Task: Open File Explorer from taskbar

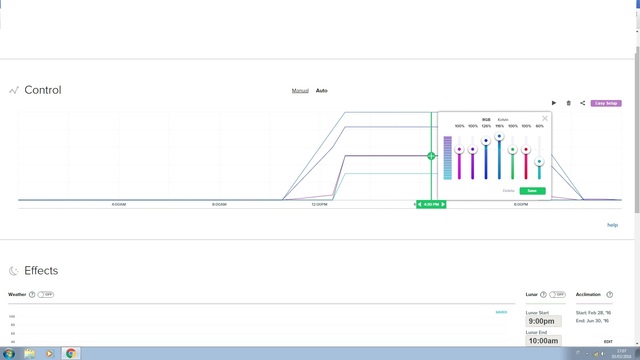Action: click(x=29, y=353)
